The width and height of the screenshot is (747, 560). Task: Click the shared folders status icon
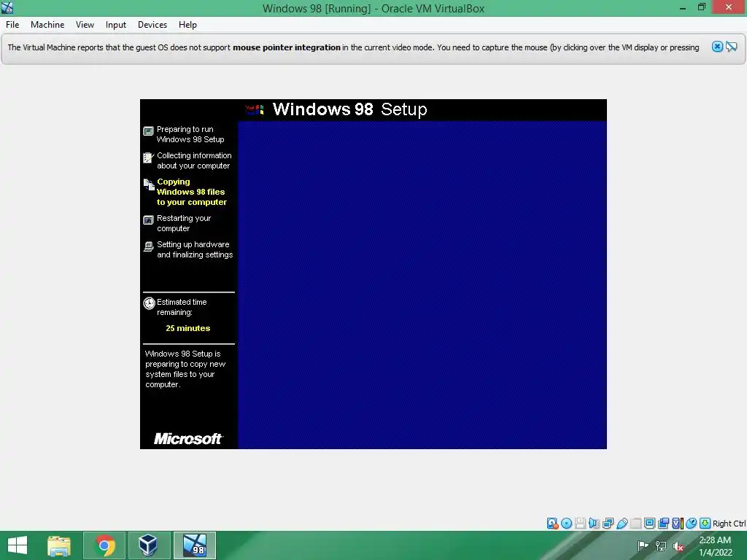pos(635,524)
